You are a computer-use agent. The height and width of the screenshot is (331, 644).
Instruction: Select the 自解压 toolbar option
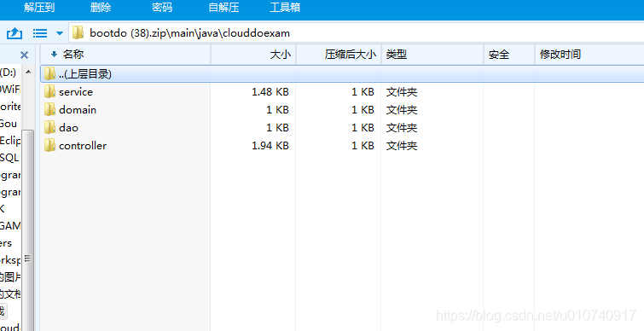point(223,8)
